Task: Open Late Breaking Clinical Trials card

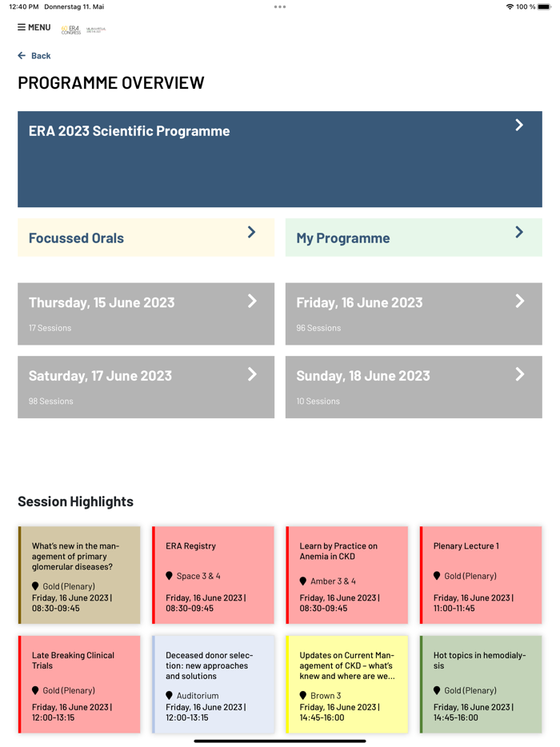Action: 79,685
